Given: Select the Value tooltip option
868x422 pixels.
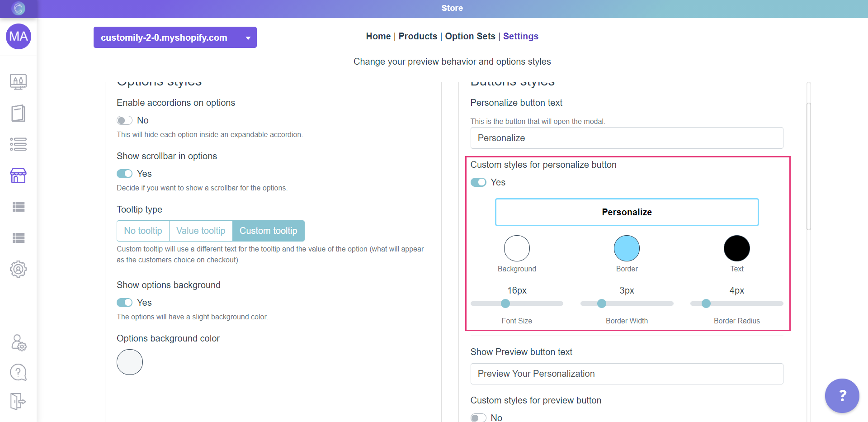Looking at the screenshot, I should tap(201, 231).
